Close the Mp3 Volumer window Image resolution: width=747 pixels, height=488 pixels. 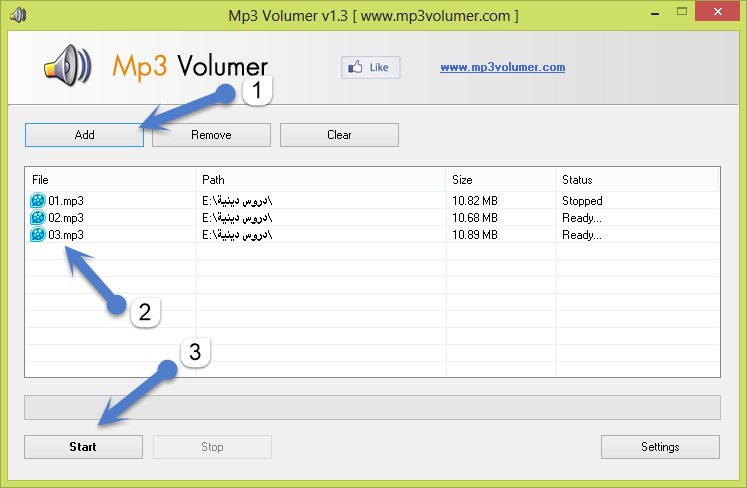click(x=717, y=11)
